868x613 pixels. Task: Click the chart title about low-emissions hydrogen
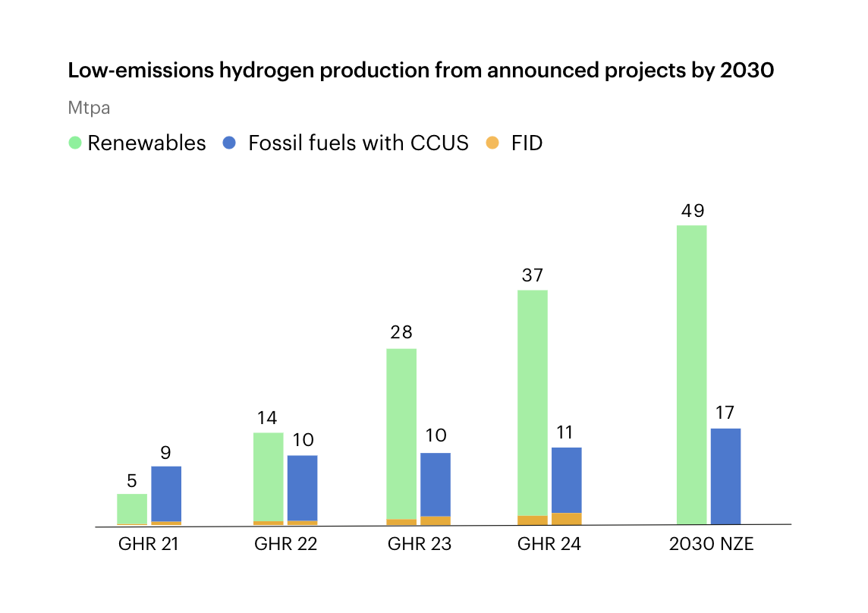pos(421,71)
